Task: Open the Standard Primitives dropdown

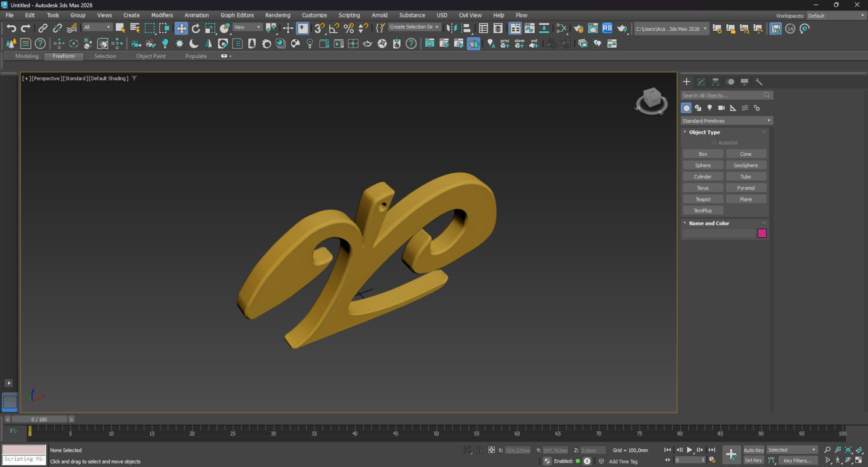Action: [x=726, y=121]
